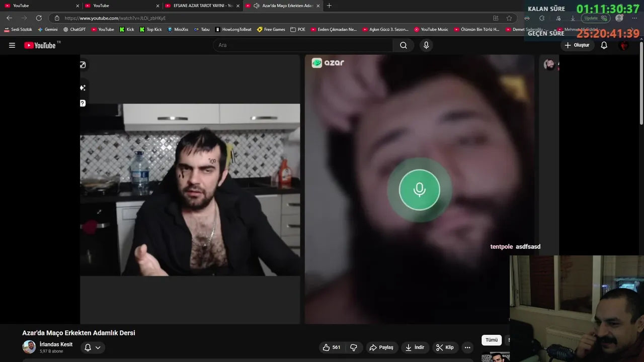
Task: Open the YouTube hamburger guide menu
Action: (x=12, y=45)
